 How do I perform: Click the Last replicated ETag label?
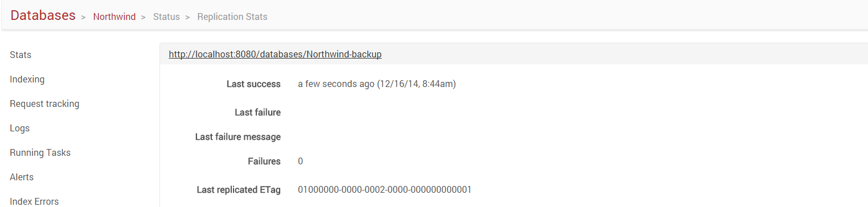239,190
